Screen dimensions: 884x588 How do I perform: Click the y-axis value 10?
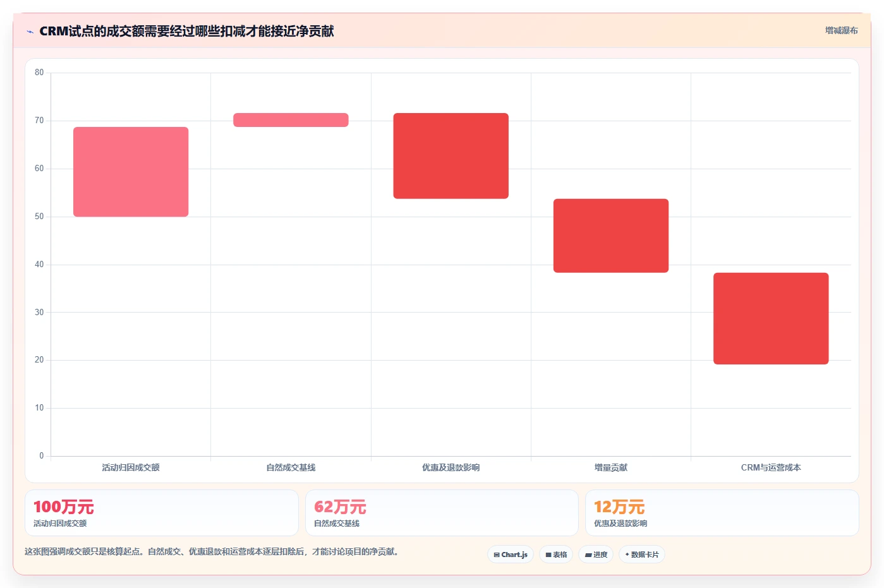click(39, 408)
